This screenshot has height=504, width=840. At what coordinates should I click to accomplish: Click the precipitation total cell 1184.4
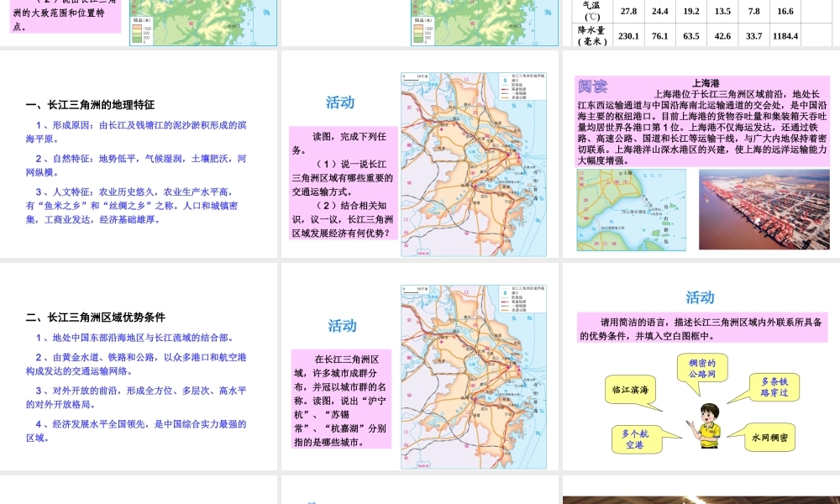785,35
